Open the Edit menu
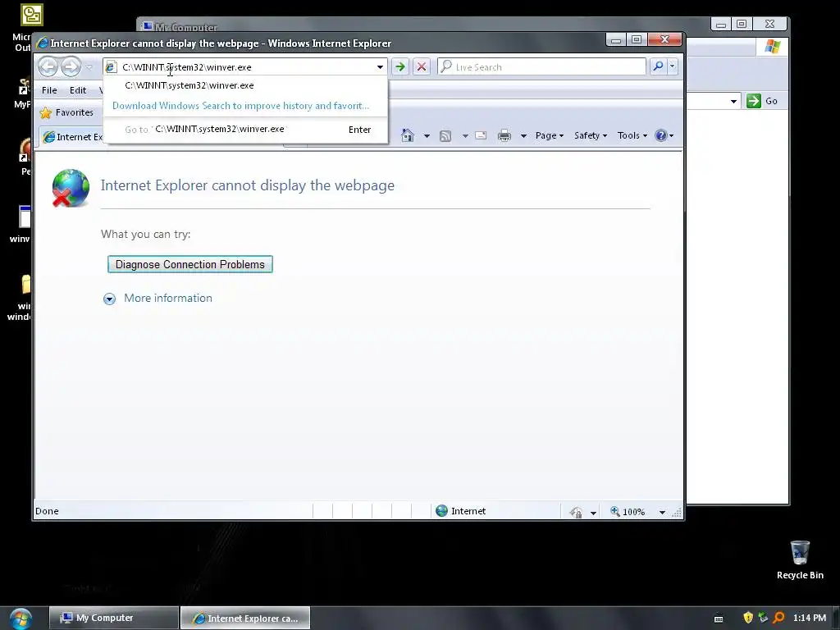The image size is (840, 630). 78,90
